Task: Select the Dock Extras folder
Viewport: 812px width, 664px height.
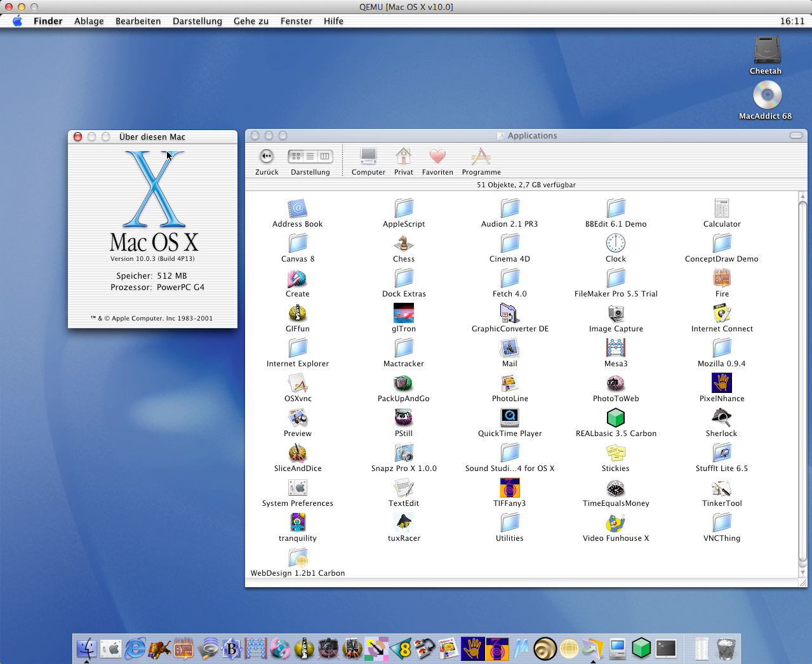Action: (404, 278)
